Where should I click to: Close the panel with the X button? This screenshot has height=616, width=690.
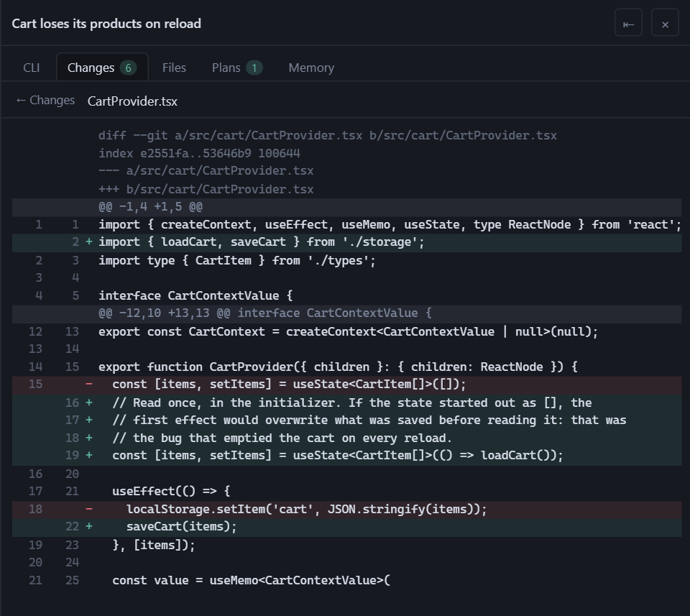[665, 23]
